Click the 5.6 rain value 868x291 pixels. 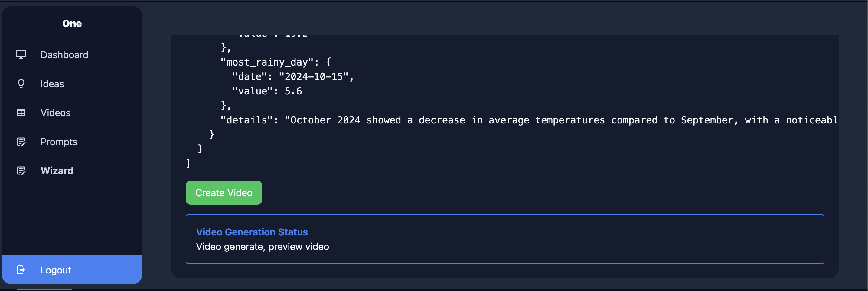293,91
